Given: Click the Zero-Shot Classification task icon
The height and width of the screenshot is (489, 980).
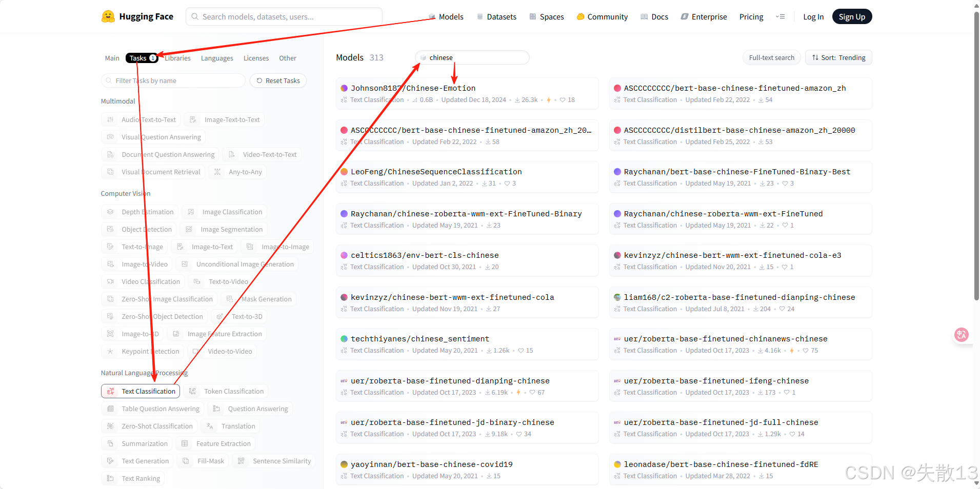Looking at the screenshot, I should click(110, 426).
